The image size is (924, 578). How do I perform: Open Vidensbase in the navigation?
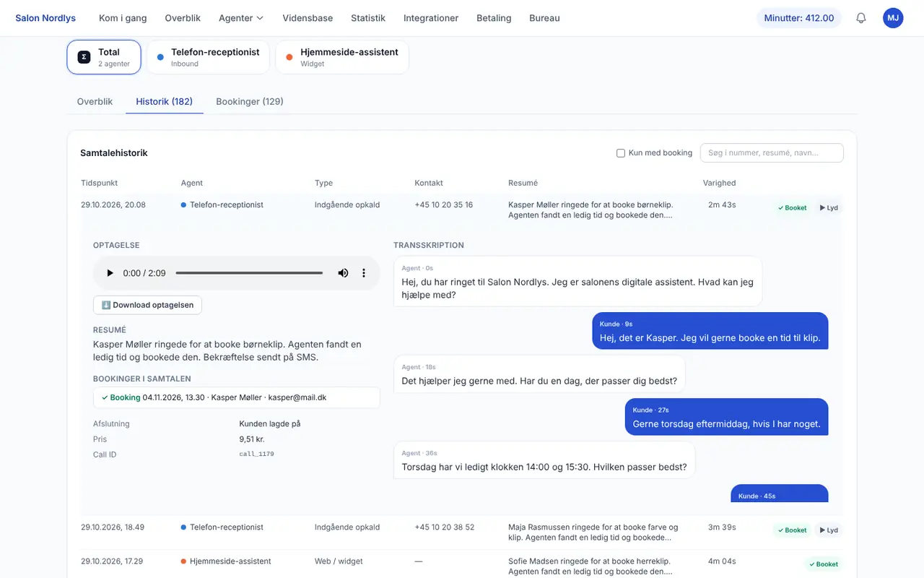pos(308,18)
